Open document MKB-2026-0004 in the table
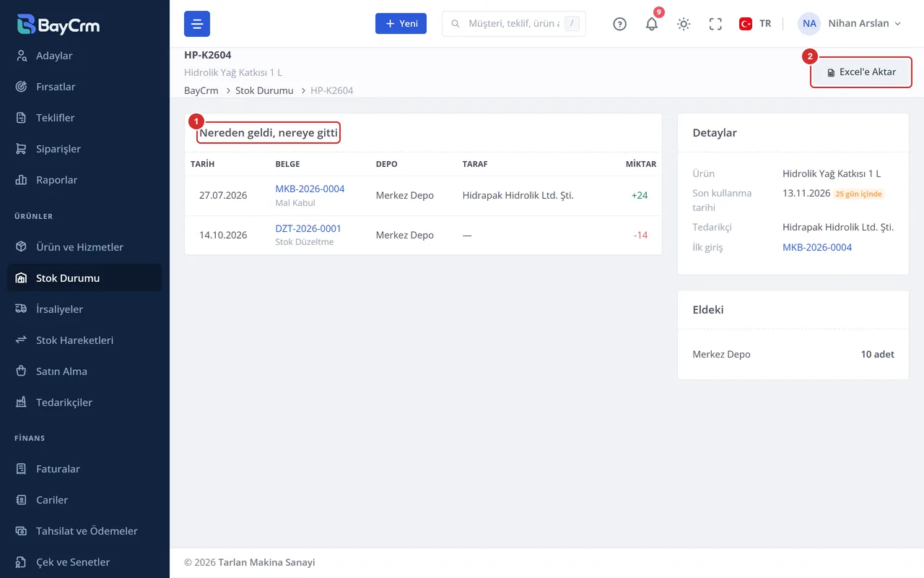Screen dimensions: 924x578 [310, 189]
